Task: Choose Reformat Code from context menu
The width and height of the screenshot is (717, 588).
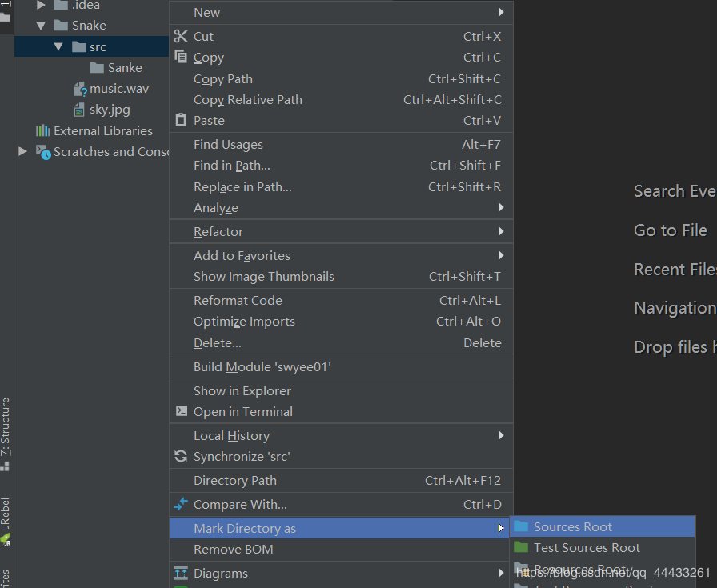Action: click(238, 301)
